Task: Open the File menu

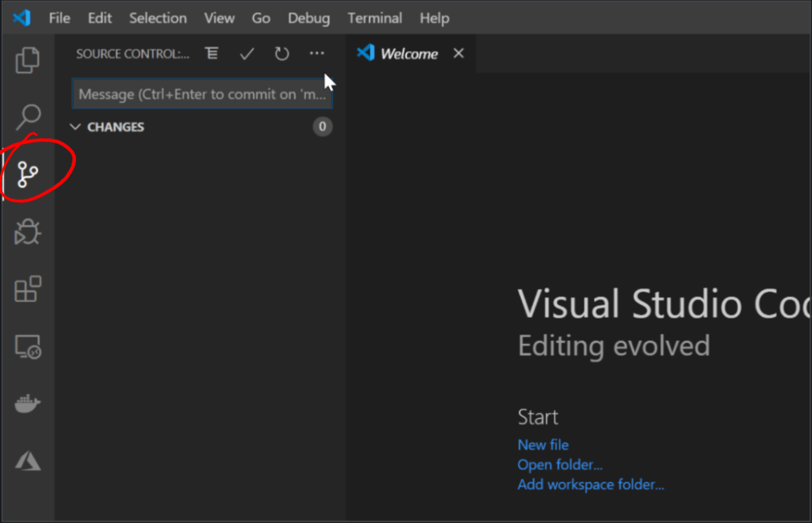Action: (x=59, y=18)
